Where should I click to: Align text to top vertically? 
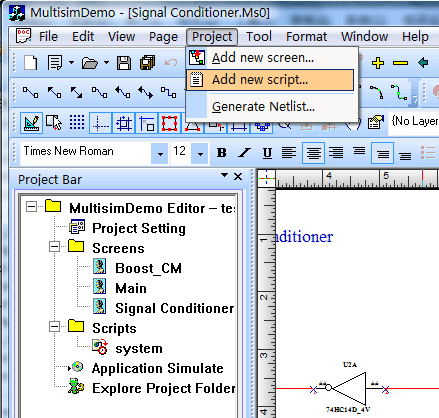click(359, 151)
